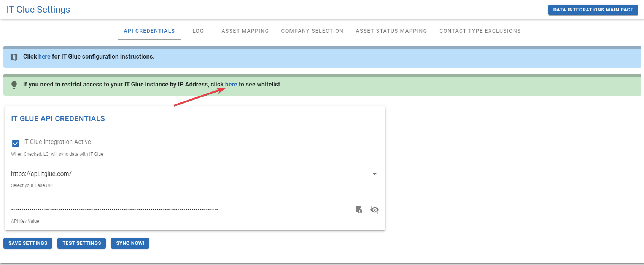Viewport: 644px width, 265px height.
Task: Select the Company Selection tab
Action: click(312, 31)
